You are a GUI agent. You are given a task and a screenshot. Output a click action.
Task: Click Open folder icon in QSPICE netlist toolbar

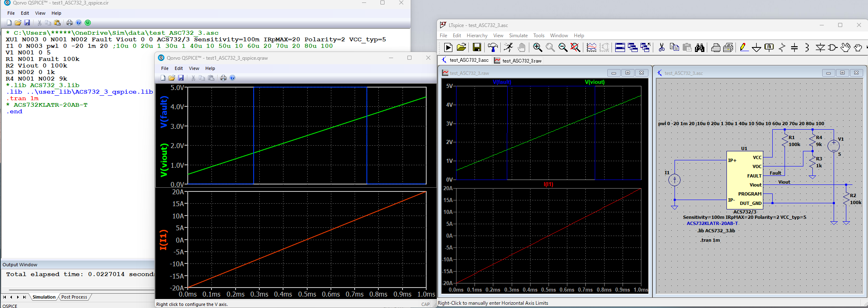pyautogui.click(x=18, y=23)
